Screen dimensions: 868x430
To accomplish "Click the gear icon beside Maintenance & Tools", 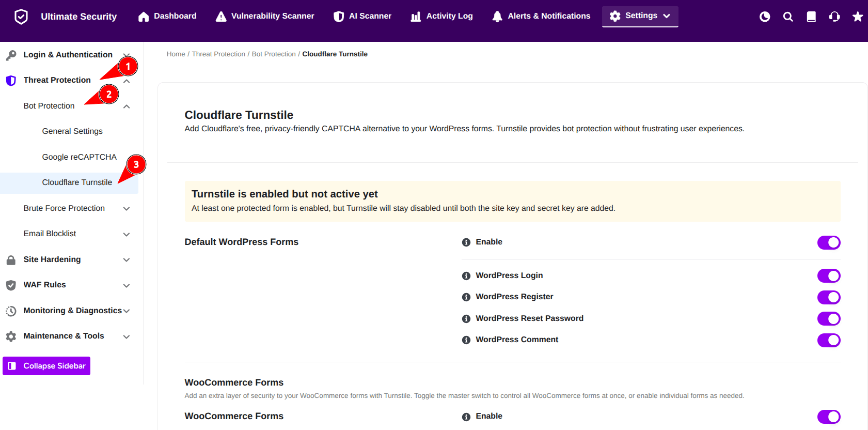I will (x=11, y=336).
